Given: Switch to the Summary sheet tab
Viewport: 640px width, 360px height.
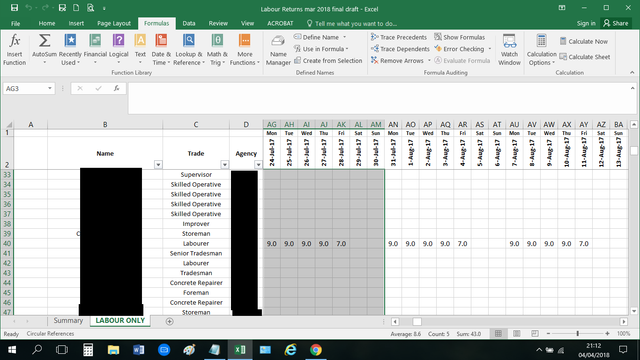Looking at the screenshot, I should coord(68,321).
